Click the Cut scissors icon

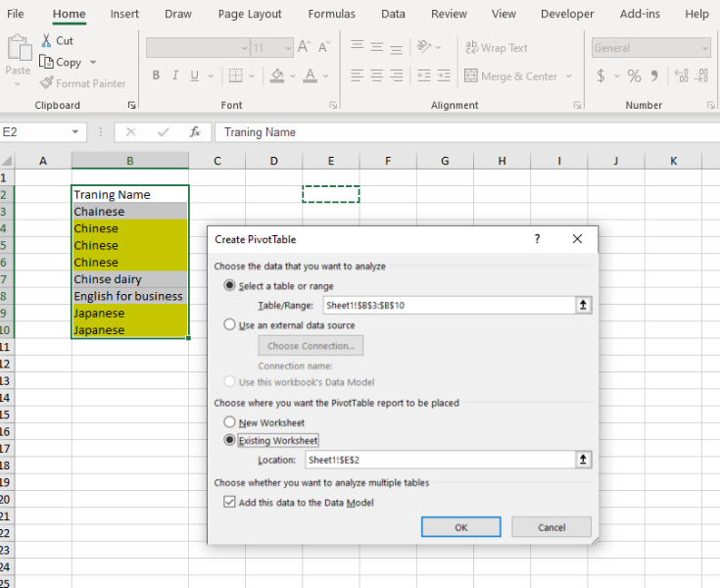(46, 40)
